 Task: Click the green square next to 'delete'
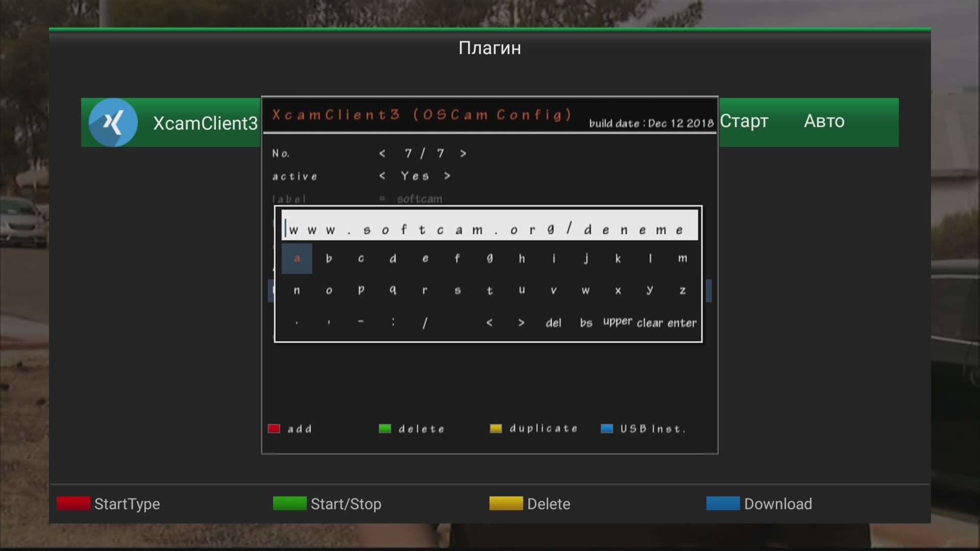[385, 429]
